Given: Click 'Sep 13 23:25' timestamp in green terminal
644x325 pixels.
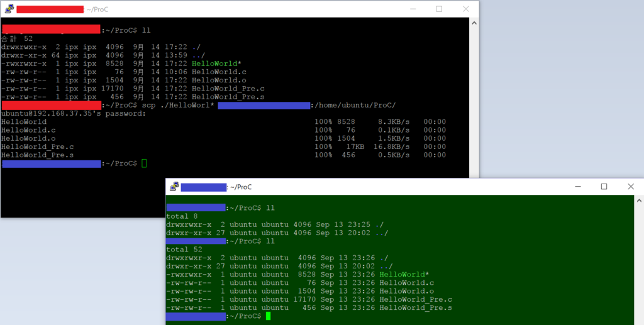Looking at the screenshot, I should click(343, 224).
